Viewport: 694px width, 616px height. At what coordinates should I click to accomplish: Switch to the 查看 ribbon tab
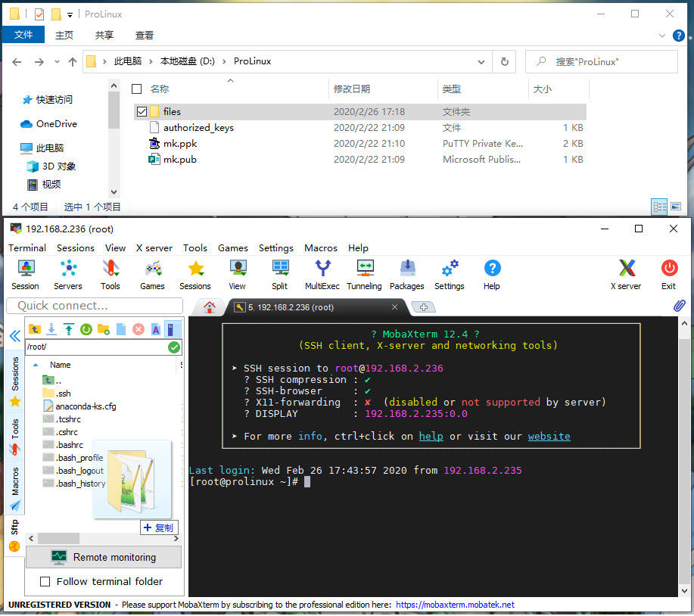(x=145, y=35)
